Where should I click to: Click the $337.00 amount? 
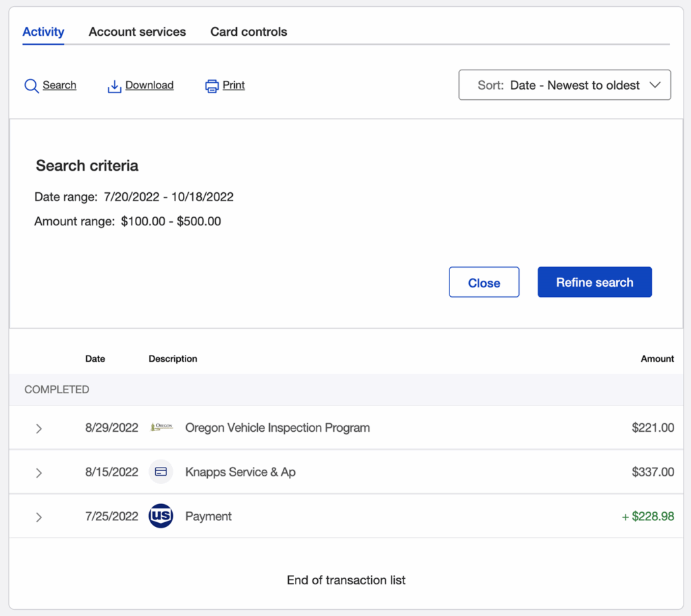click(x=653, y=472)
